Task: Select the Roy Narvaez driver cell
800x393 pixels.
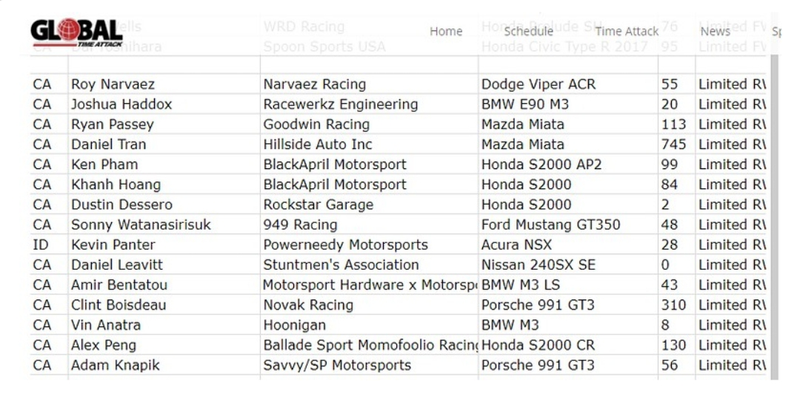Action: [x=164, y=84]
